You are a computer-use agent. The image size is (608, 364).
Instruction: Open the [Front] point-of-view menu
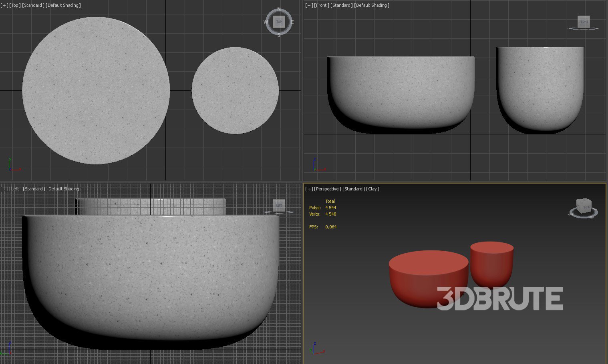321,5
